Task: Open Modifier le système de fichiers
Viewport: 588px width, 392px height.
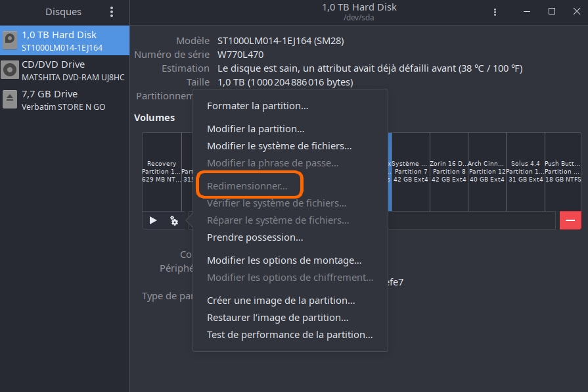Action: point(279,146)
